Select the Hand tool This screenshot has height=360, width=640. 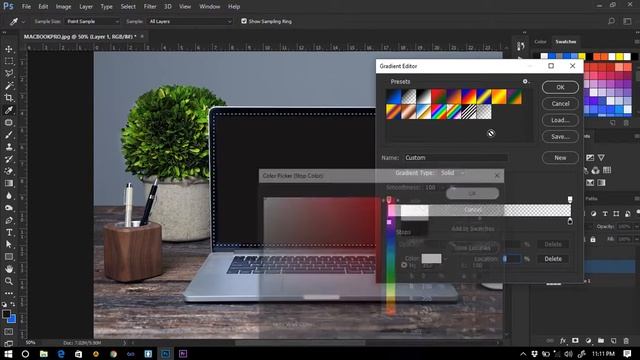[9, 269]
